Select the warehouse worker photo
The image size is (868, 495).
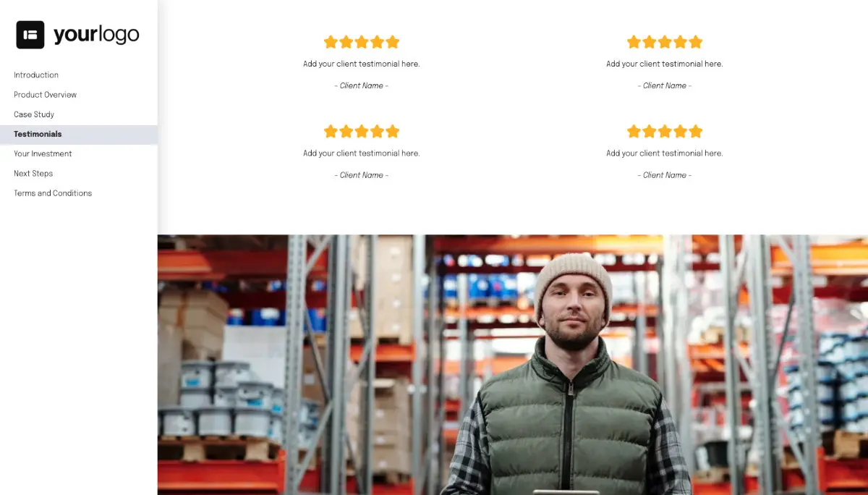tap(513, 365)
